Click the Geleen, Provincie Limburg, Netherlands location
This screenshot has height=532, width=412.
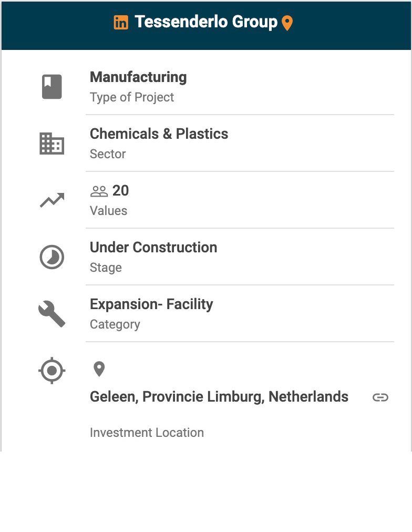click(x=219, y=397)
